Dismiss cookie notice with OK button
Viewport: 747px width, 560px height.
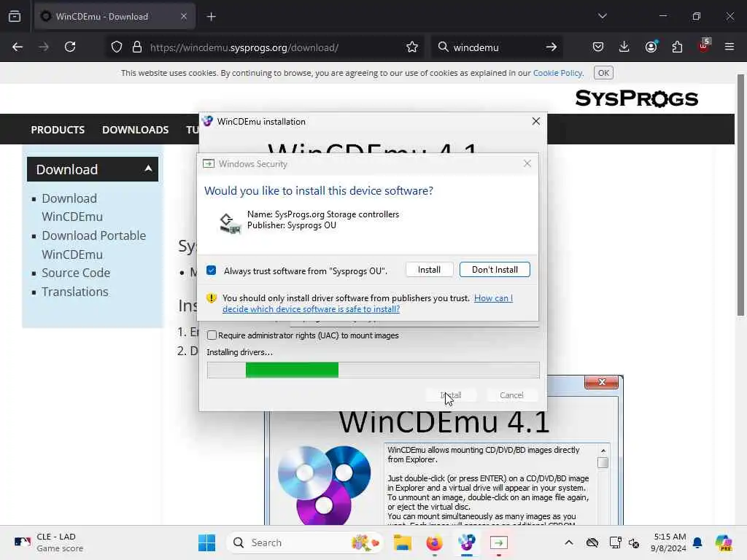(x=603, y=73)
